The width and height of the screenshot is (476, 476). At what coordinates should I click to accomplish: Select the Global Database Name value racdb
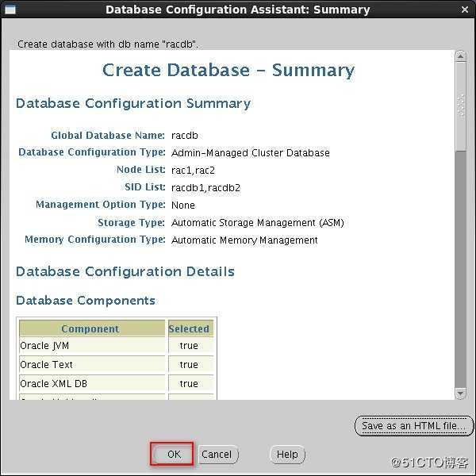coord(185,136)
